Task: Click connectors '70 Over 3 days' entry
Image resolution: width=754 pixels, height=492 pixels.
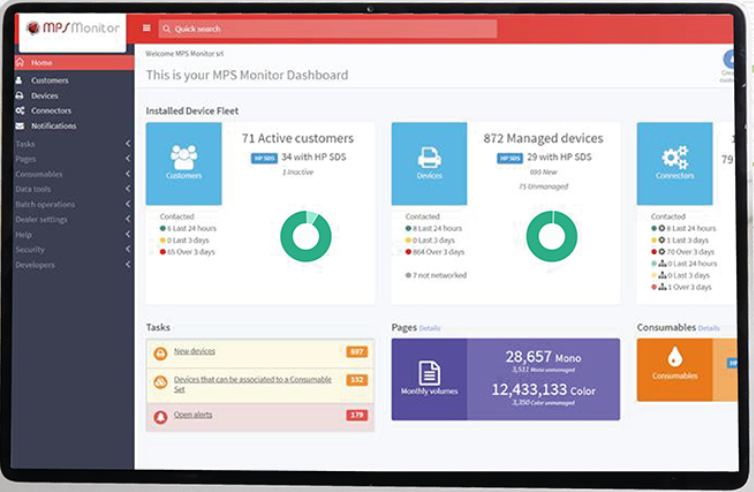Action: pyautogui.click(x=683, y=252)
